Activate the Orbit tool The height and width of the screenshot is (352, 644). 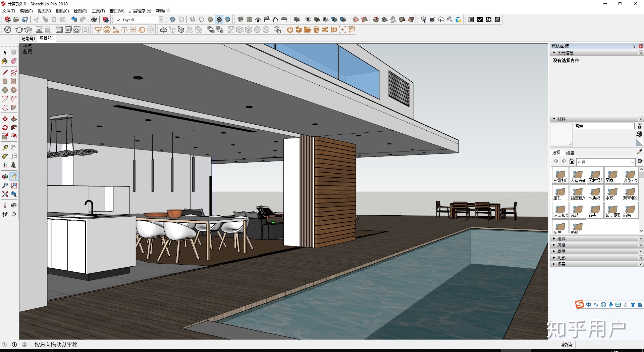point(5,177)
